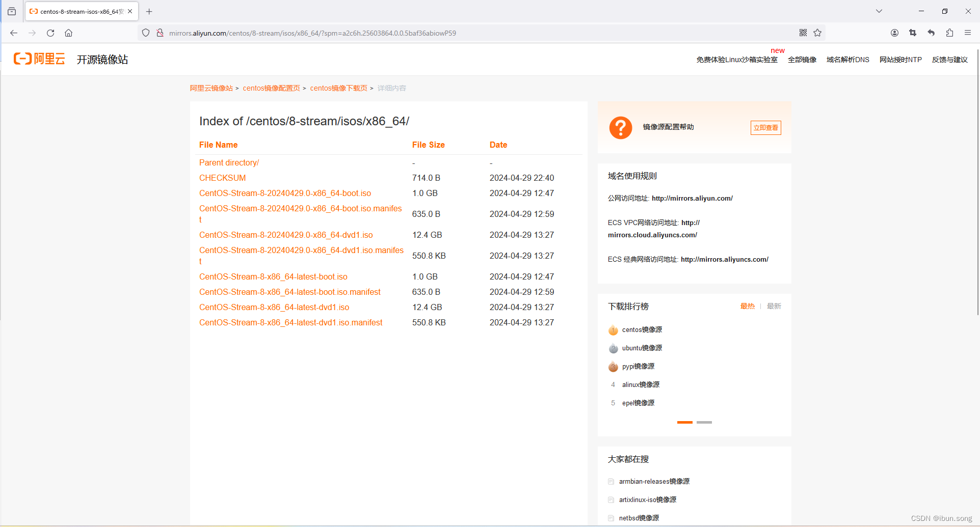The height and width of the screenshot is (527, 980).
Task: Click breadcrumb centos镜像配置页
Action: point(272,88)
